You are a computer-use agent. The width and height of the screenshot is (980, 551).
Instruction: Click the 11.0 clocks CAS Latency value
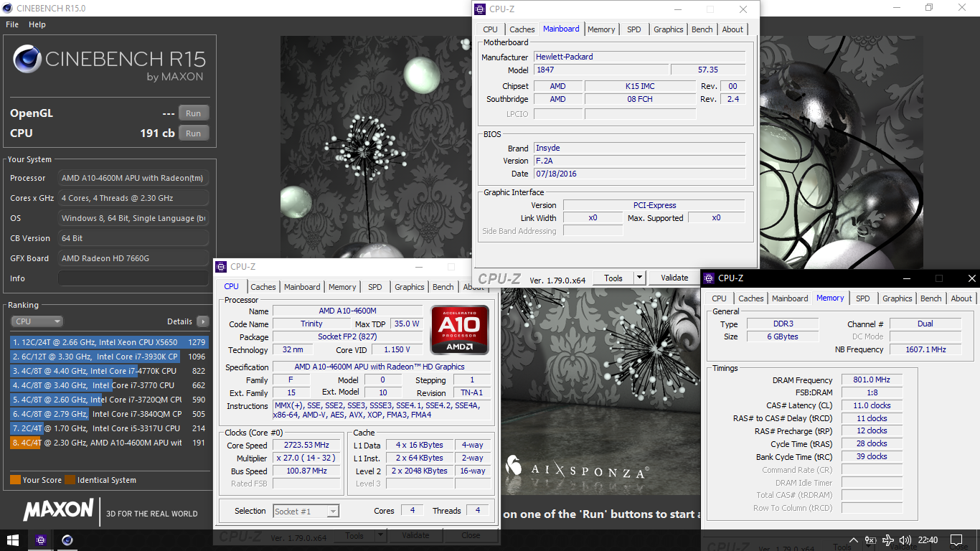coord(872,405)
